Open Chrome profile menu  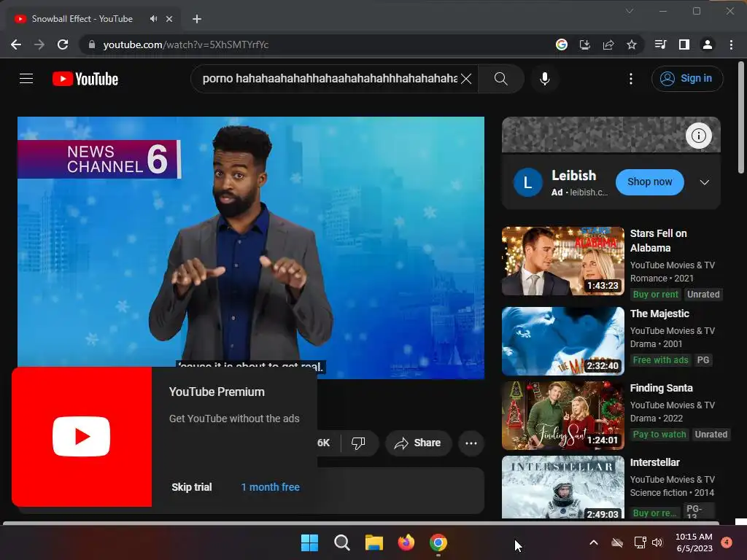(707, 44)
